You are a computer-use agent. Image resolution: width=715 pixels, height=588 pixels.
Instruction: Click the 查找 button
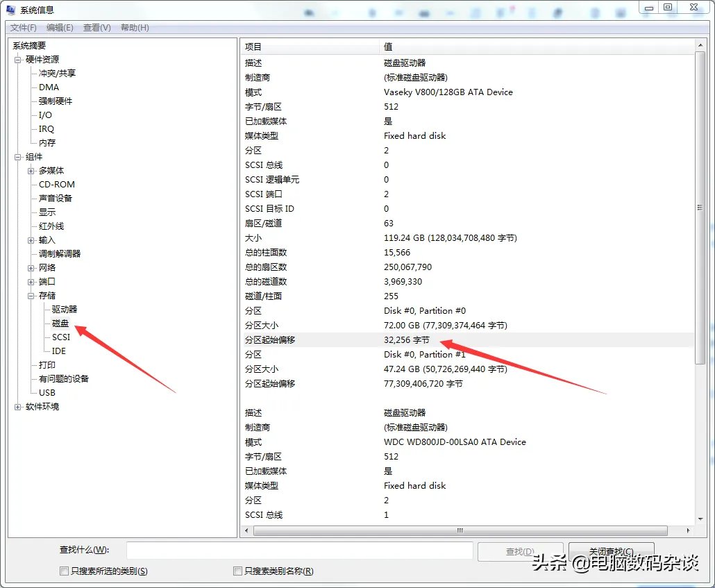(521, 550)
